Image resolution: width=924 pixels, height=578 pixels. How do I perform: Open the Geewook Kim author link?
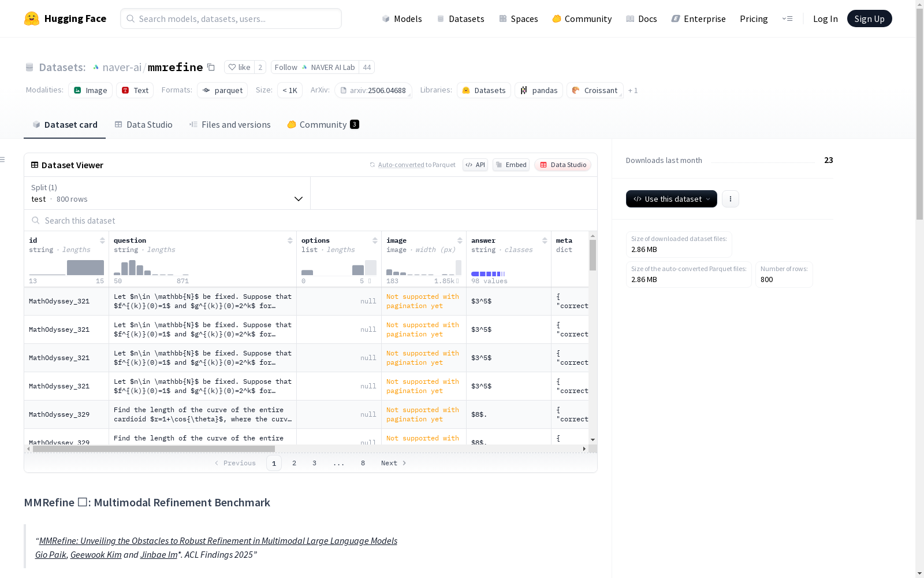click(x=96, y=554)
